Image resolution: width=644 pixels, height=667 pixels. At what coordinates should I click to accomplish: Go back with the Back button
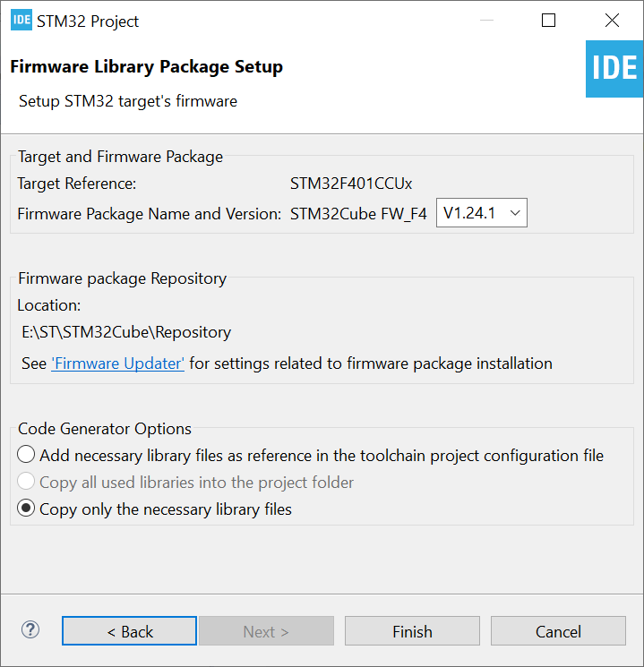[x=129, y=631]
